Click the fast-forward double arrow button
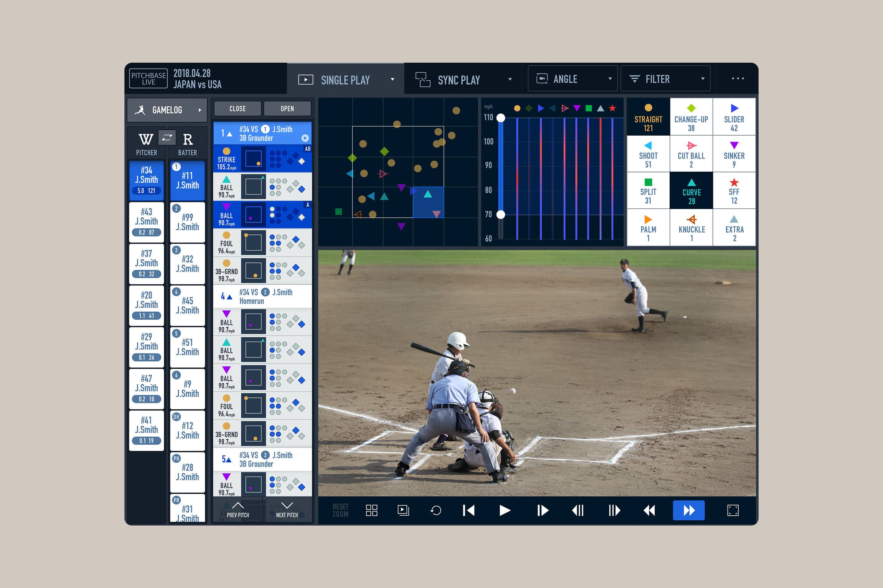Screen dimensions: 883x588 [688, 510]
